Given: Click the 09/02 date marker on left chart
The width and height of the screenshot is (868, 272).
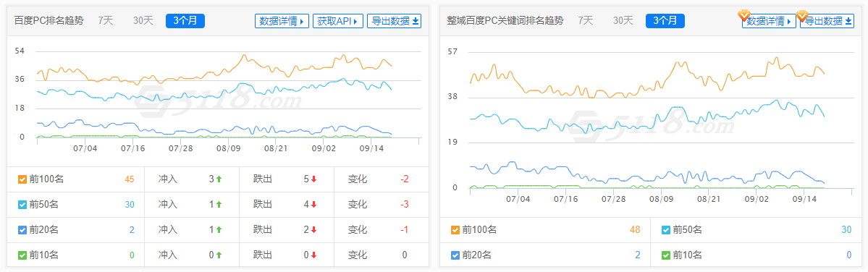Looking at the screenshot, I should pyautogui.click(x=324, y=148).
